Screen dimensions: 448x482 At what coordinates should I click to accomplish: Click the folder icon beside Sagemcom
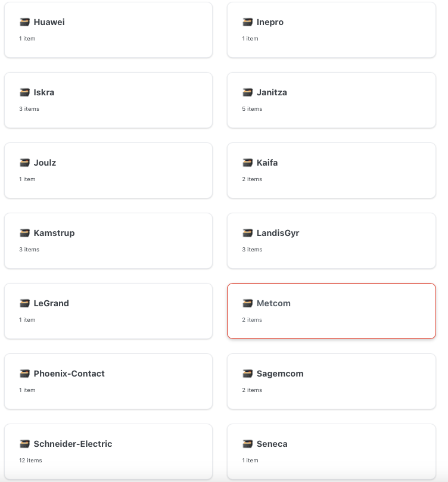[x=247, y=374]
